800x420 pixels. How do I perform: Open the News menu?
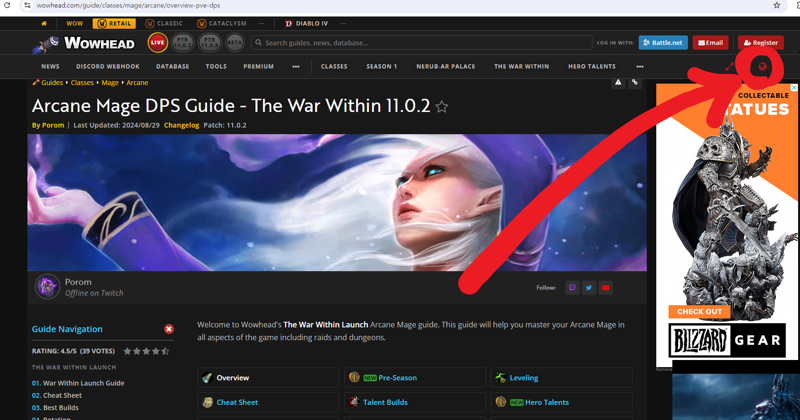coord(51,66)
